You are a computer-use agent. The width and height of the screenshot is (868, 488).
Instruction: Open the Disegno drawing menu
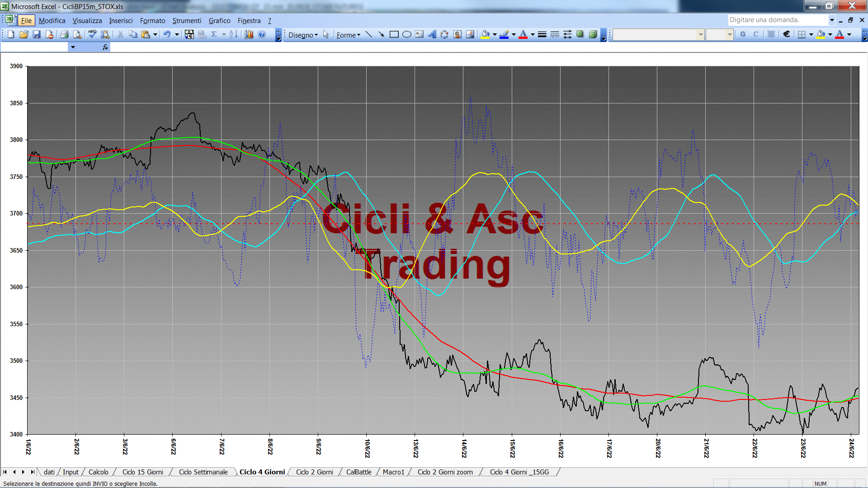[303, 35]
